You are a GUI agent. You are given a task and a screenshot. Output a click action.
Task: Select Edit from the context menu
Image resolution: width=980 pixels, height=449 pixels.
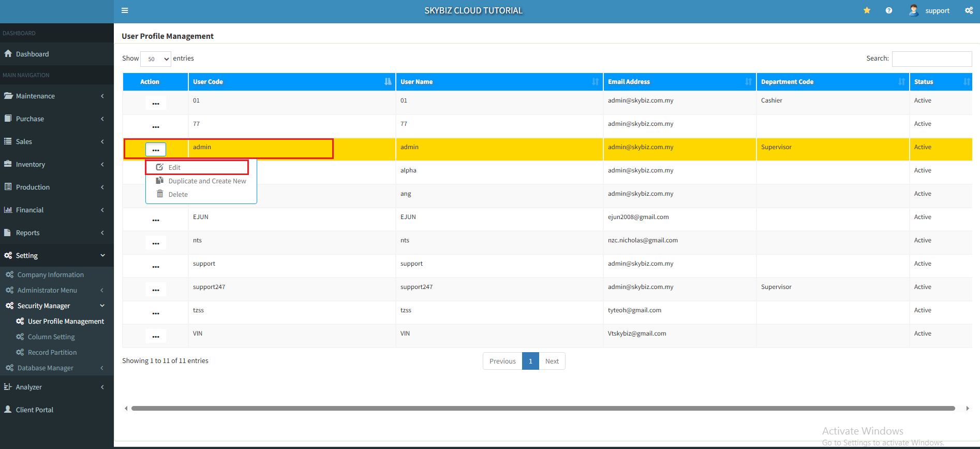click(174, 167)
